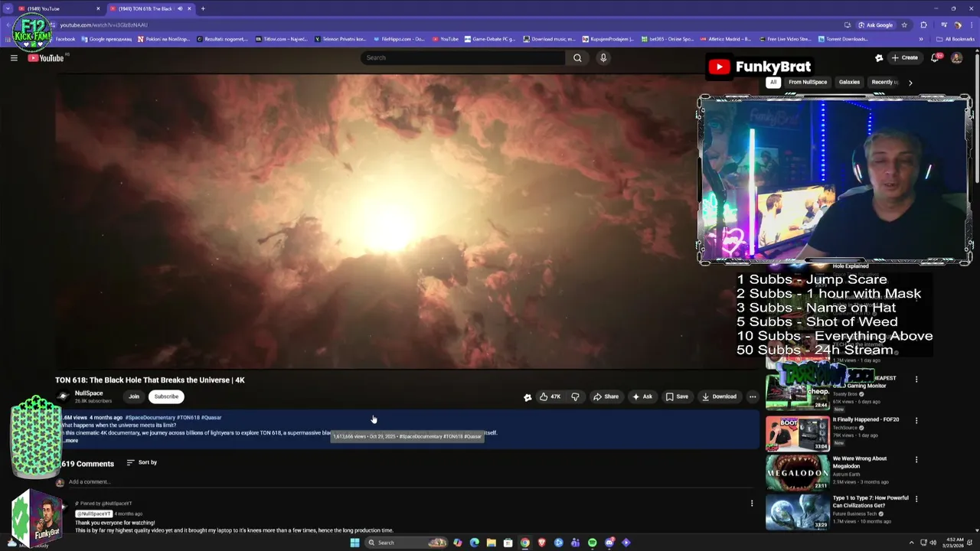This screenshot has height=551, width=980.
Task: Expand the description with '...more'
Action: pos(70,441)
